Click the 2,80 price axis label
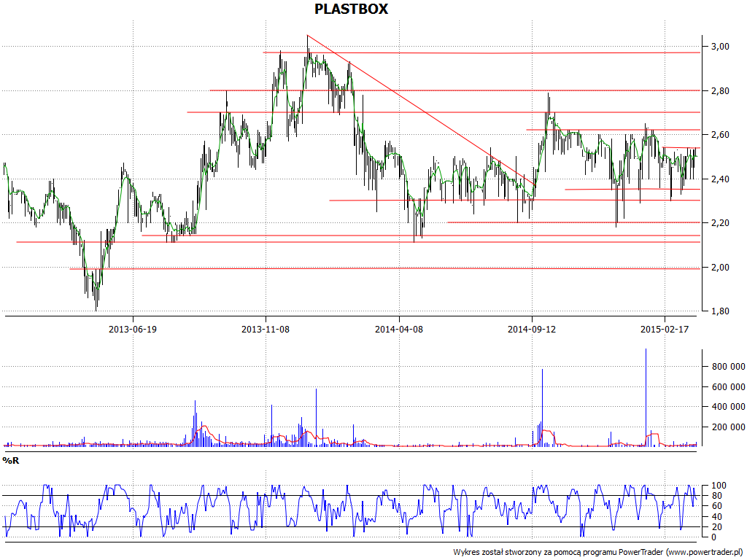This screenshot has width=747, height=560. (x=720, y=90)
